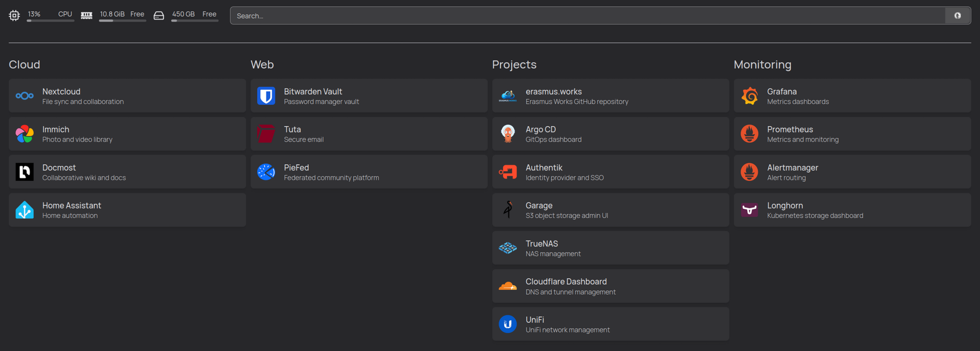Viewport: 980px width, 351px height.
Task: Click the Bitwarden shield icon
Action: point(266,96)
